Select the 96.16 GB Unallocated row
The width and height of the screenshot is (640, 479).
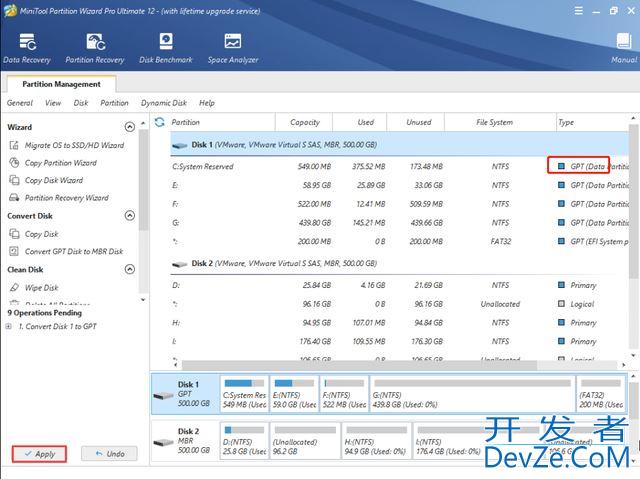pos(400,304)
